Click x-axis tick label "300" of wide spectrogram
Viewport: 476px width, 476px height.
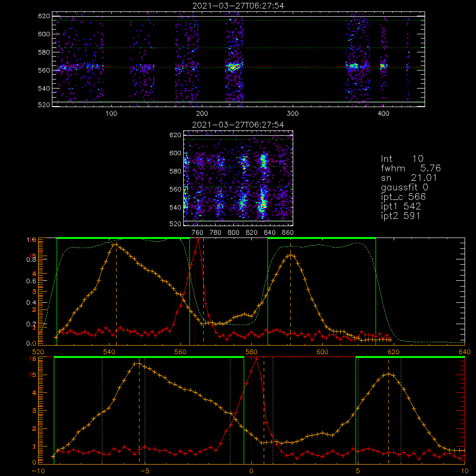point(293,114)
